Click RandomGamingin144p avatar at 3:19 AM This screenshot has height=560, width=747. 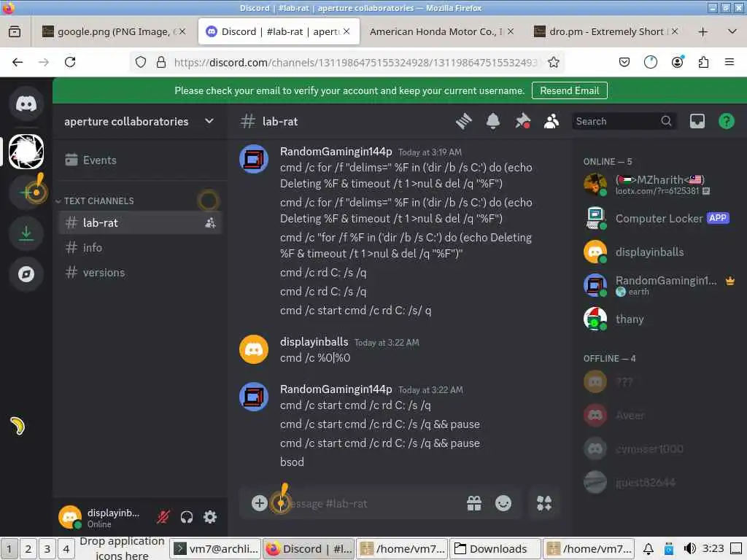point(253,159)
